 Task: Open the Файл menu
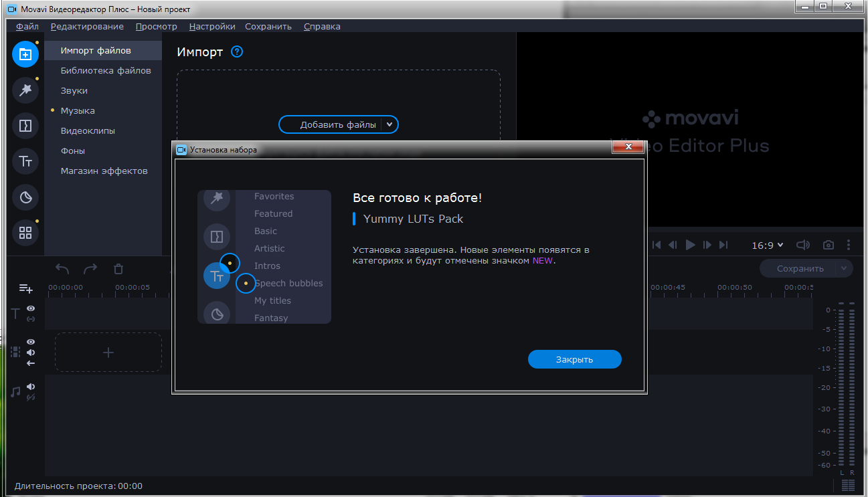(x=27, y=26)
